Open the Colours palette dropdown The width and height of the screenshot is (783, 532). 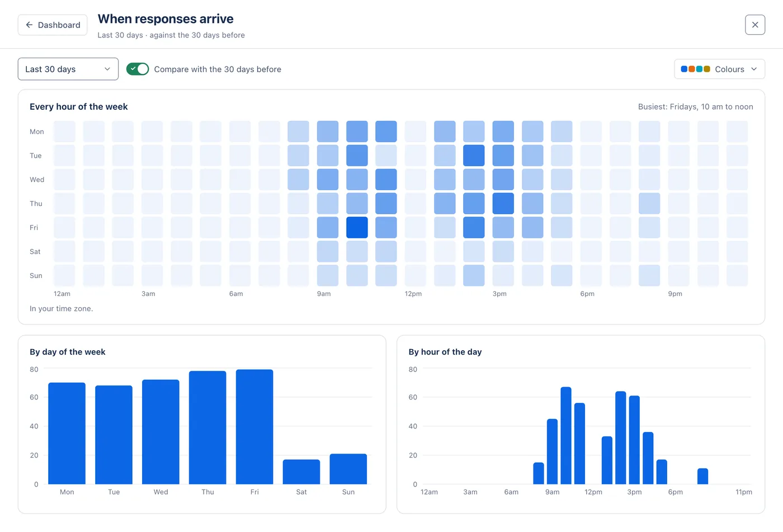(x=719, y=69)
